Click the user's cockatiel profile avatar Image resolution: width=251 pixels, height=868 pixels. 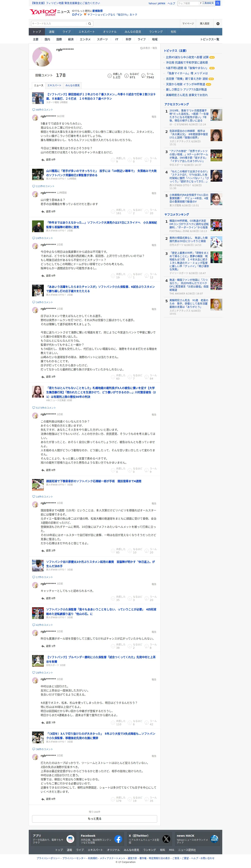click(42, 57)
